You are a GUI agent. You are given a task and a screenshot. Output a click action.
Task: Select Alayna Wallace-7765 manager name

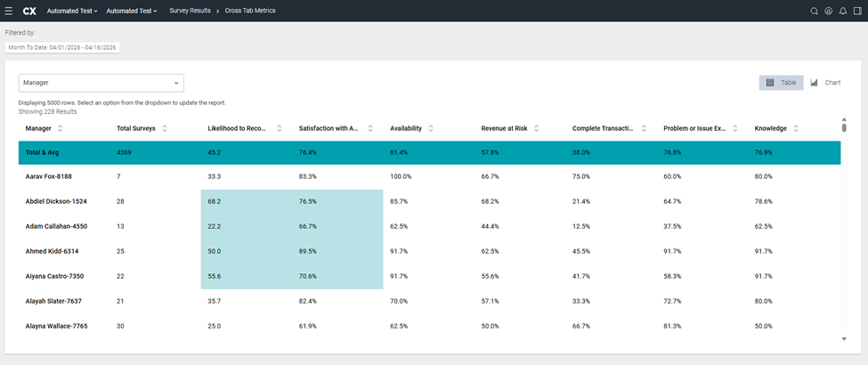pos(56,326)
